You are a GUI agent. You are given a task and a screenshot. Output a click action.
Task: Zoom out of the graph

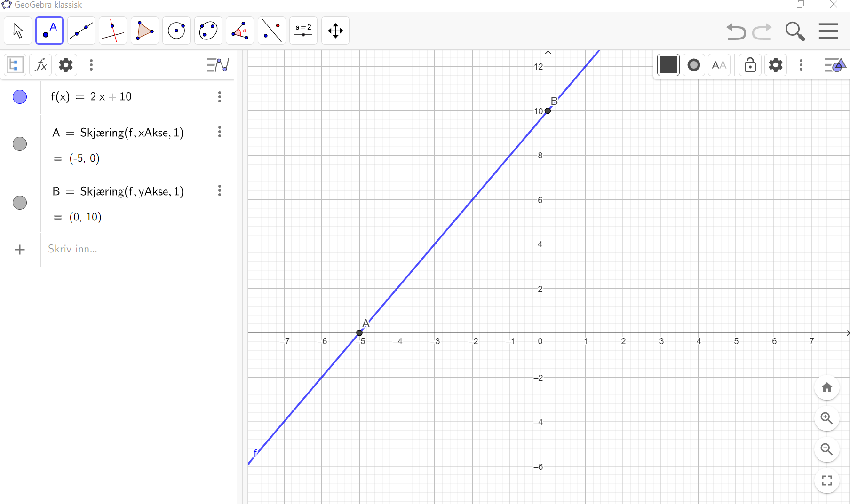point(827,449)
